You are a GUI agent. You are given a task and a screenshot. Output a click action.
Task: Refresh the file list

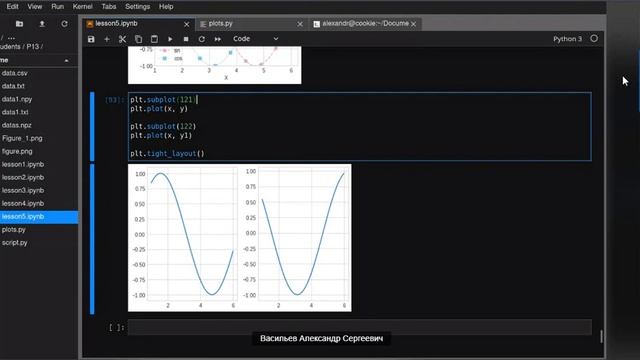pyautogui.click(x=64, y=24)
